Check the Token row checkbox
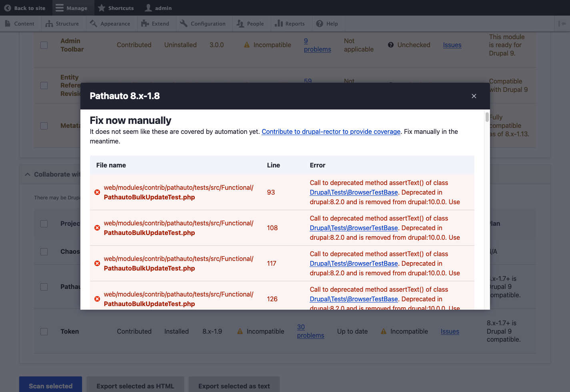 [x=44, y=332]
